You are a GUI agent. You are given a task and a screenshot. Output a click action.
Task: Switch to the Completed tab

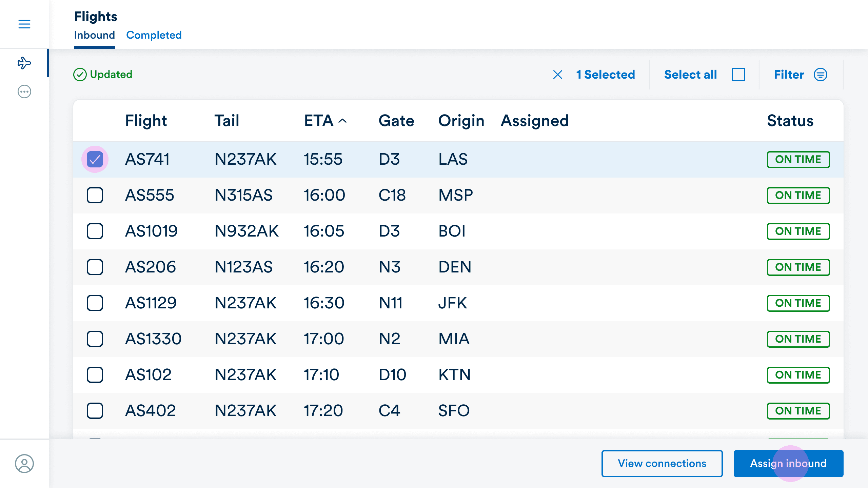(x=154, y=35)
